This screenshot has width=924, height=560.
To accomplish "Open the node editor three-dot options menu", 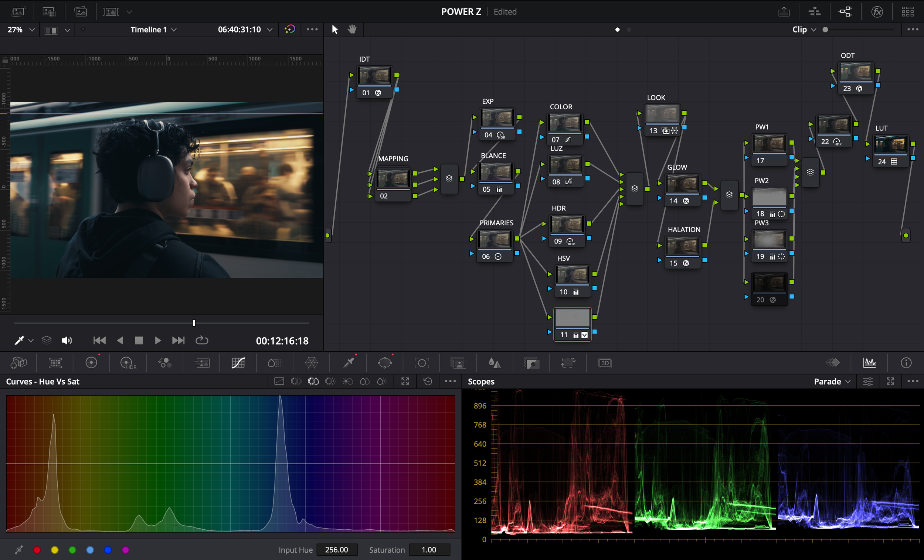I will tap(913, 29).
